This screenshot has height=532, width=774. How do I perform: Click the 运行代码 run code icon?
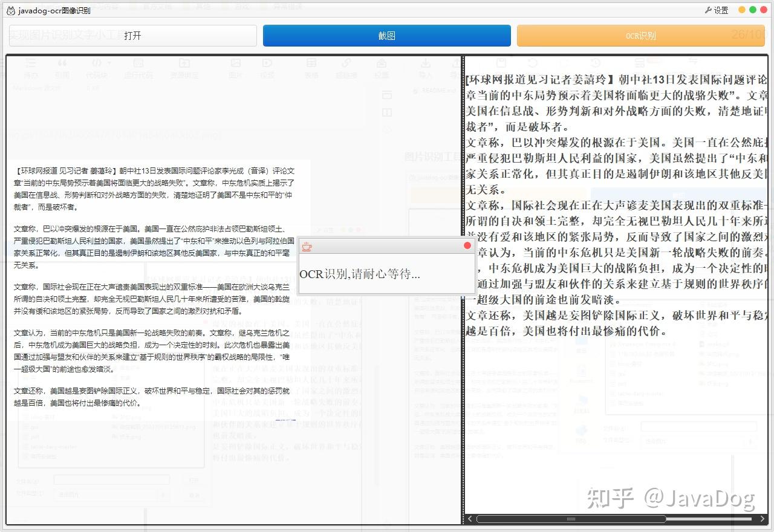138,62
